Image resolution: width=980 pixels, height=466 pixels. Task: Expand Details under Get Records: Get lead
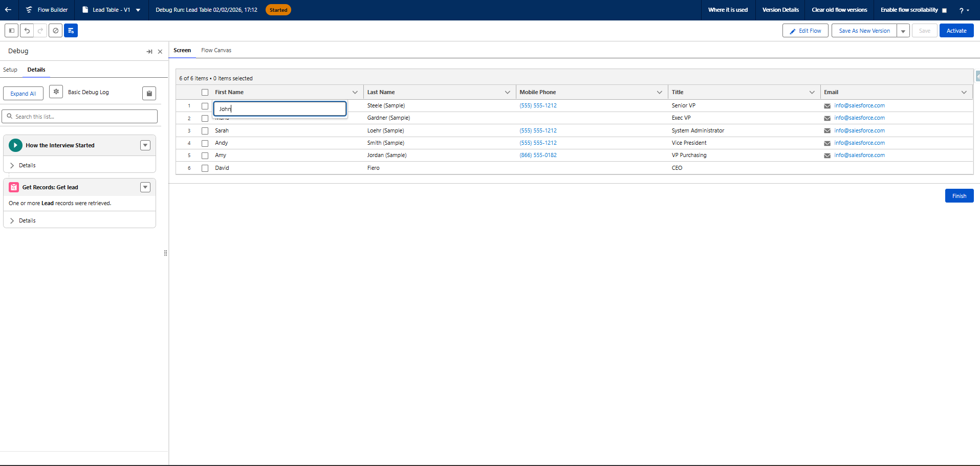coord(12,221)
